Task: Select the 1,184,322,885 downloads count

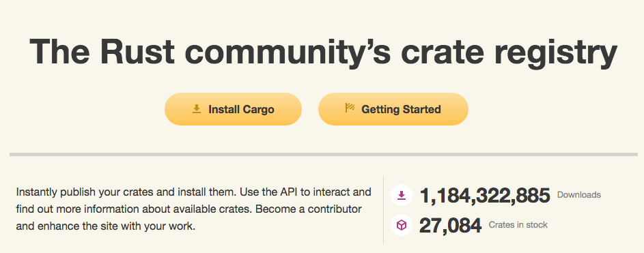Action: click(x=485, y=196)
